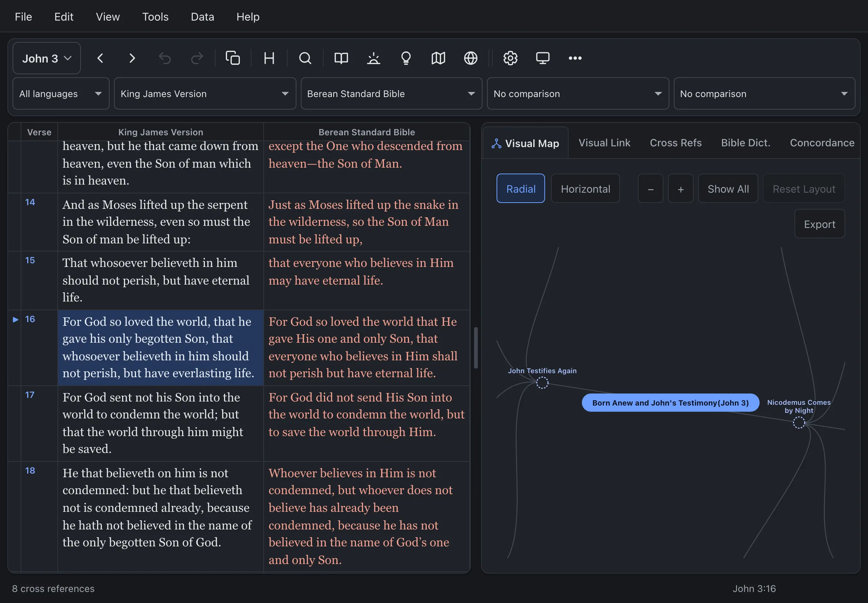Select Radial layout mode
Screen dimensions: 868x603
[x=520, y=189]
